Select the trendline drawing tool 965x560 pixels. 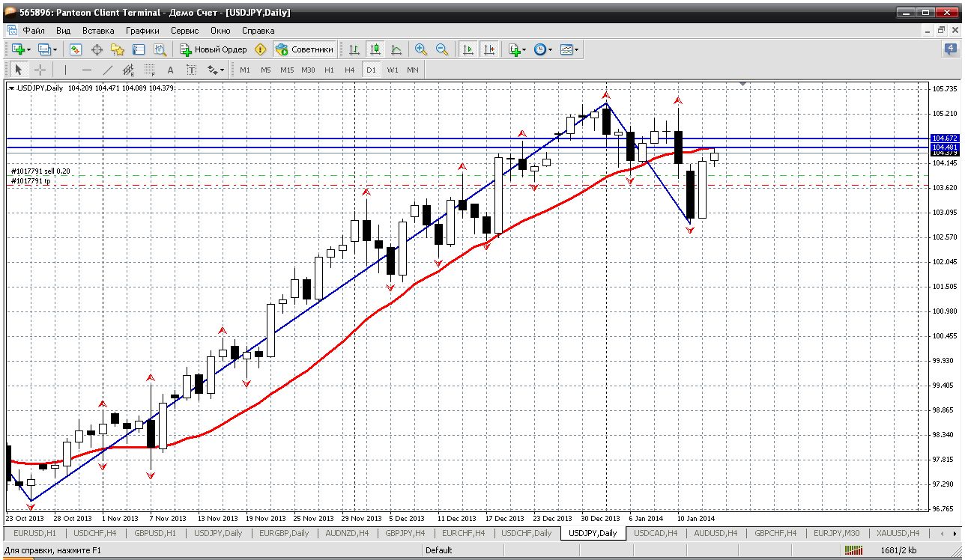coord(108,70)
